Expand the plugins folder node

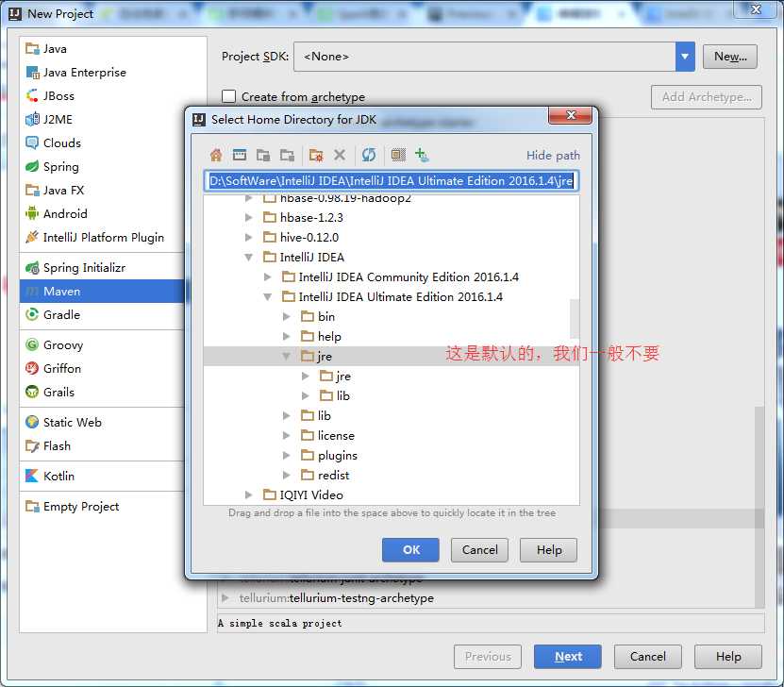pos(287,456)
